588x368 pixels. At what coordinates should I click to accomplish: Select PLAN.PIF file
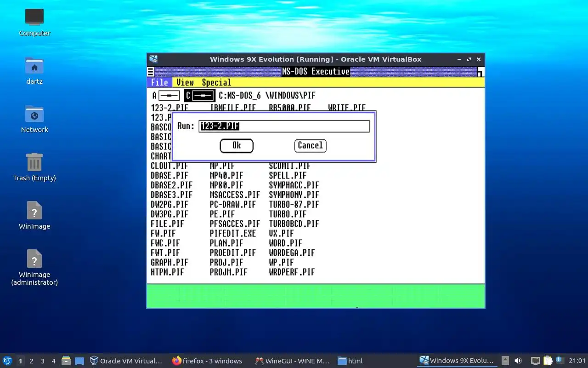pos(226,243)
